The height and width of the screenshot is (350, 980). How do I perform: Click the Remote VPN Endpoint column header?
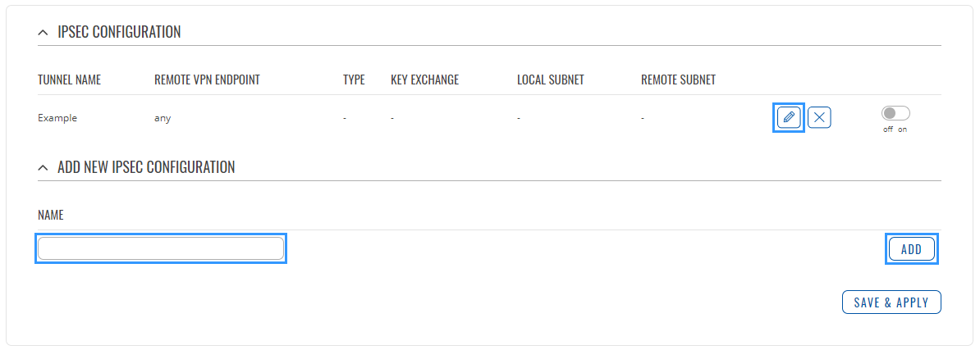[x=207, y=80]
